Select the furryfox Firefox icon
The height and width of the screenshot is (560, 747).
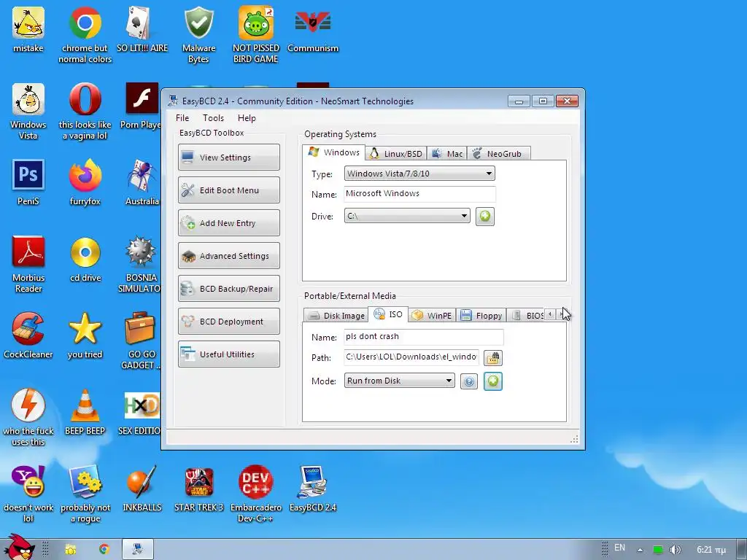point(85,182)
